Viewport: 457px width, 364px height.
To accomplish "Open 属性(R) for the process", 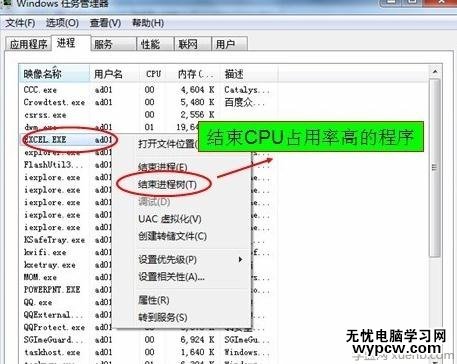I will [x=154, y=300].
